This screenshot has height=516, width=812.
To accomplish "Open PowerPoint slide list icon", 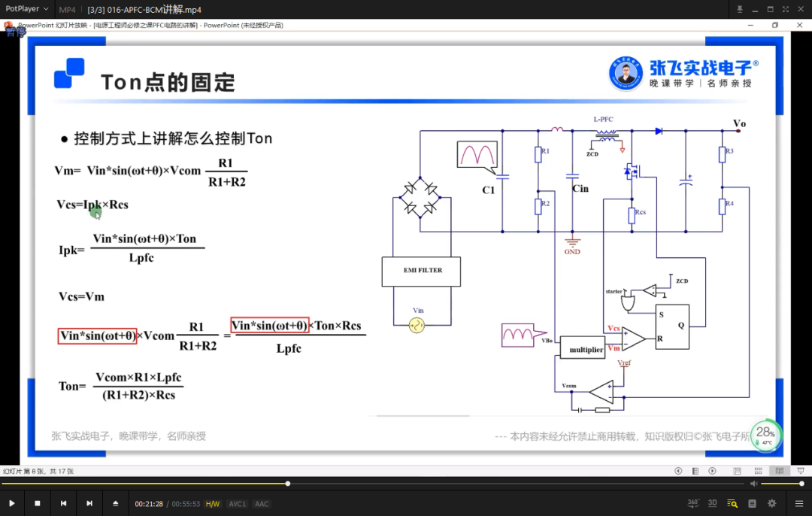I will [x=695, y=471].
